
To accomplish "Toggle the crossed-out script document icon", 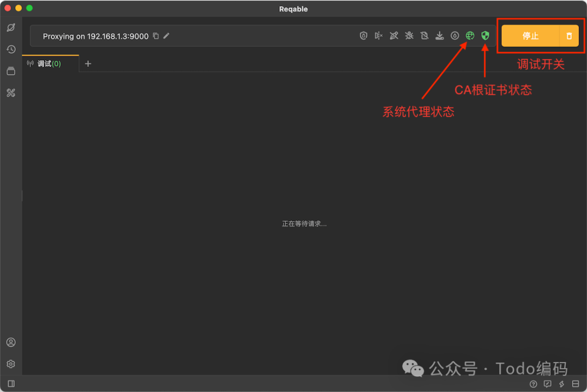I will pyautogui.click(x=424, y=35).
